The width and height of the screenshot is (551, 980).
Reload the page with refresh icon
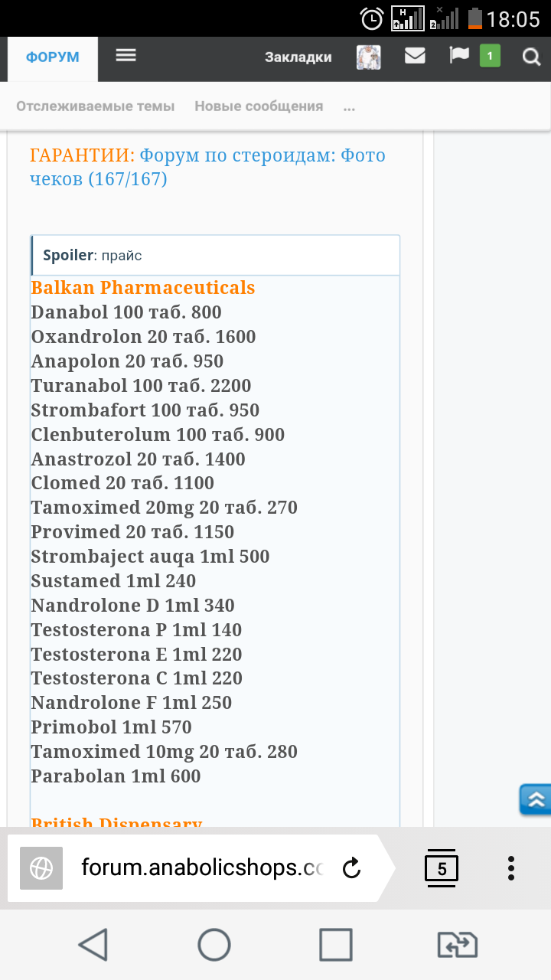click(x=351, y=867)
